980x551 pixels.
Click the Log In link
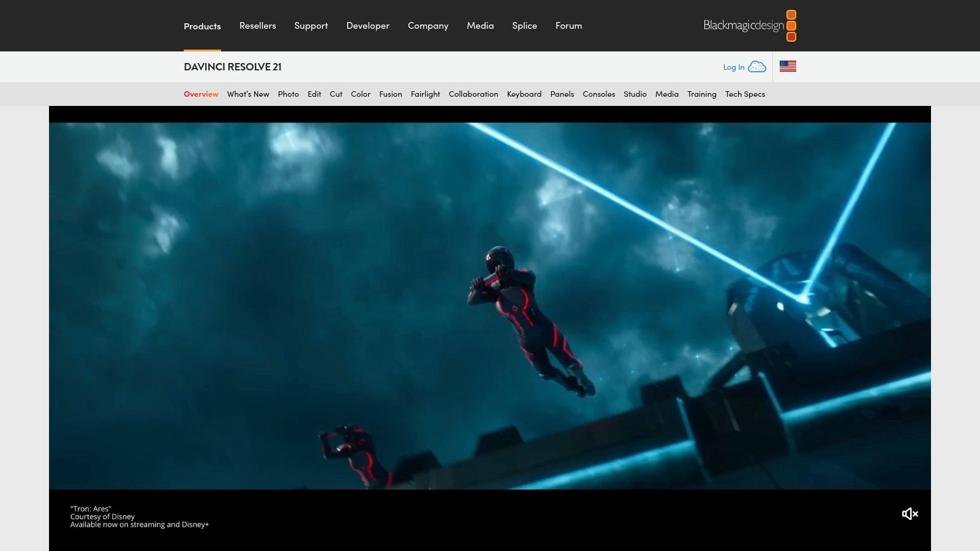(x=734, y=67)
